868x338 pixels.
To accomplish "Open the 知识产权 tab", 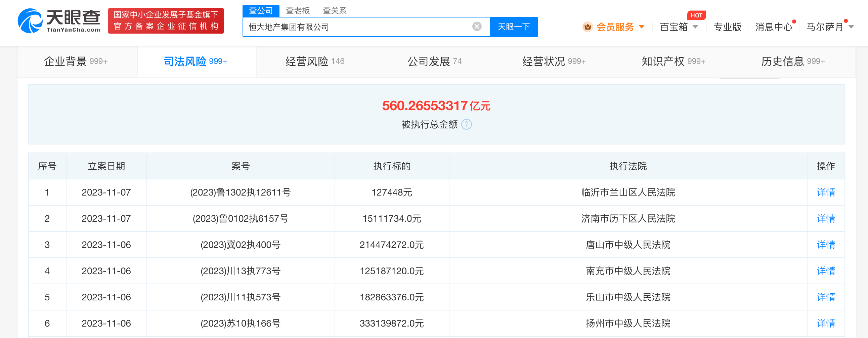I will pyautogui.click(x=673, y=61).
